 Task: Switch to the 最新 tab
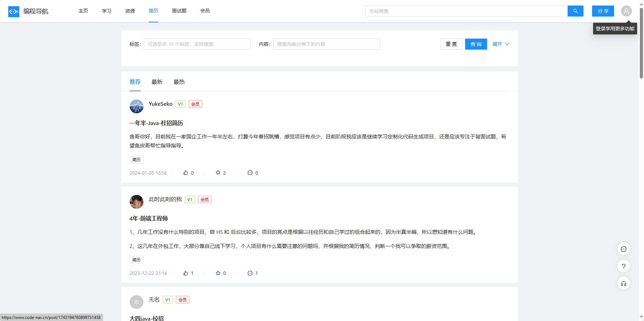tap(157, 82)
